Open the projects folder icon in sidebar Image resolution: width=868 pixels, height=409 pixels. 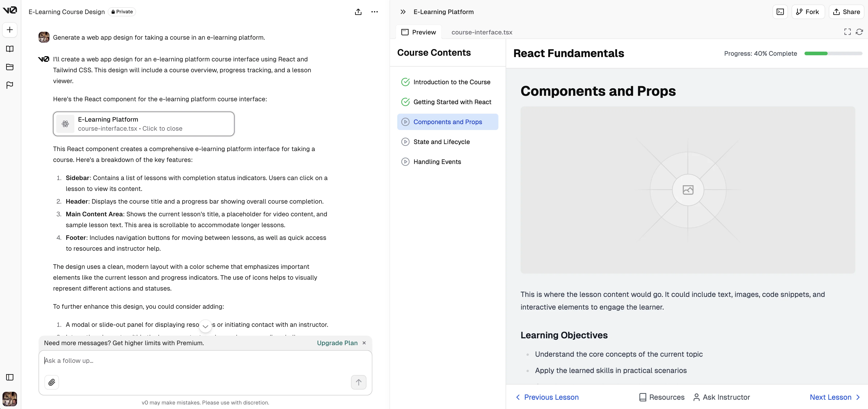[10, 67]
